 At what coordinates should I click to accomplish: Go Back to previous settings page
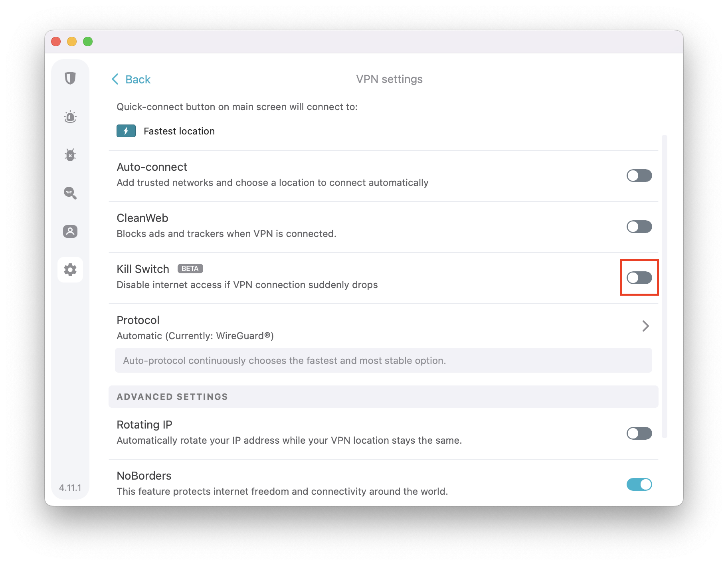click(x=138, y=79)
